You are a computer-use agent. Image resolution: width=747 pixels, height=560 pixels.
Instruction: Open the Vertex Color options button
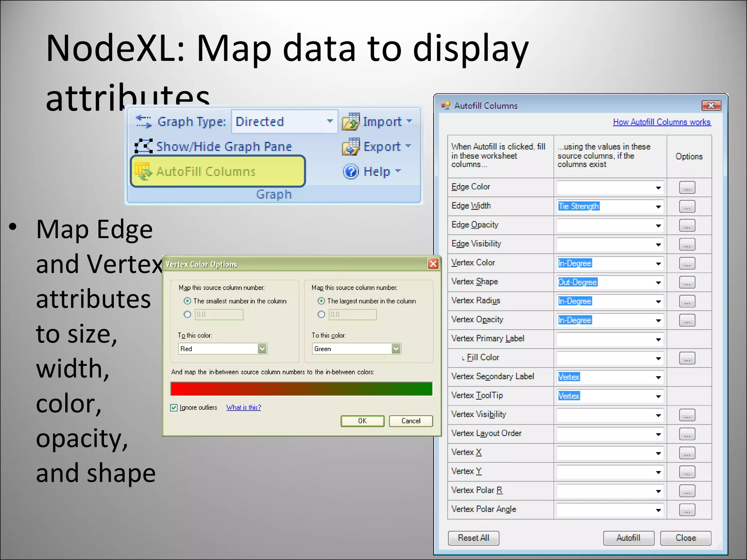coord(687,263)
